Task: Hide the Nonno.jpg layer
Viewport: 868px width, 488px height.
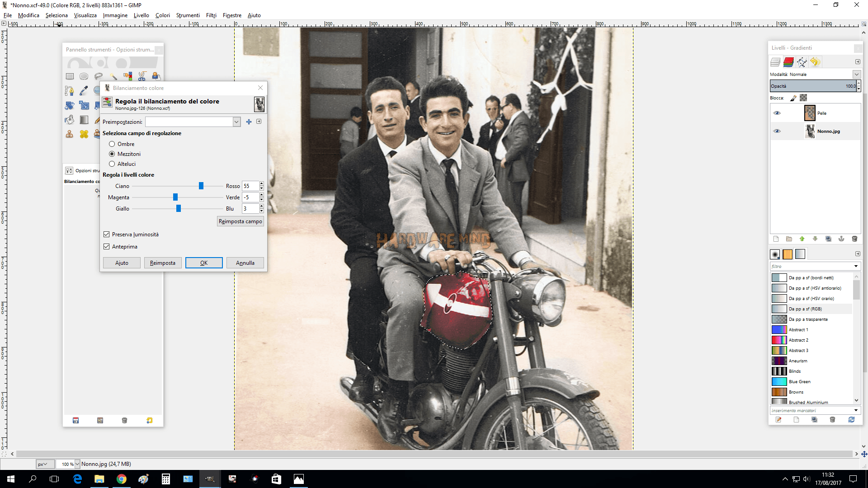Action: 777,131
